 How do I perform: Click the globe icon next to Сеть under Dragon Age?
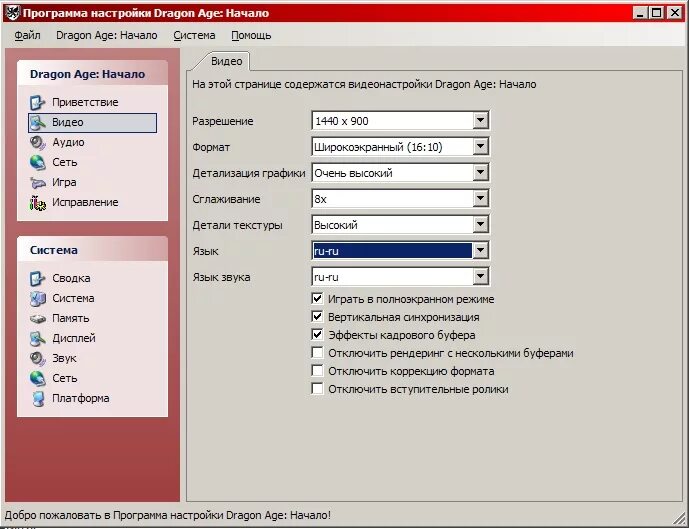[37, 163]
